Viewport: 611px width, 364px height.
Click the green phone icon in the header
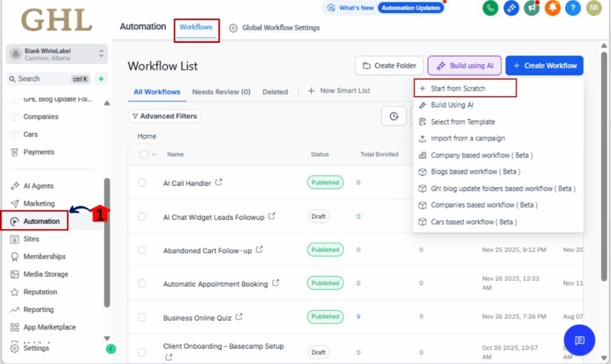pos(490,9)
